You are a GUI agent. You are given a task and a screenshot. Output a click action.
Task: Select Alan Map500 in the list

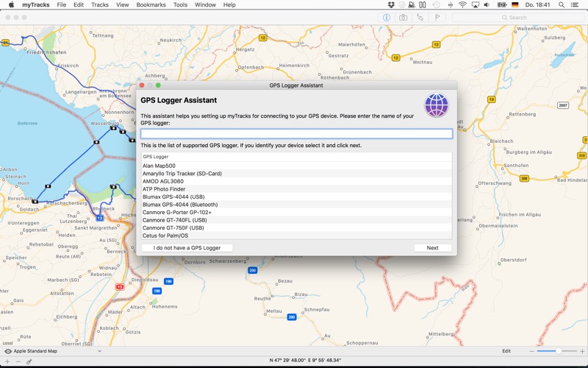[296, 166]
